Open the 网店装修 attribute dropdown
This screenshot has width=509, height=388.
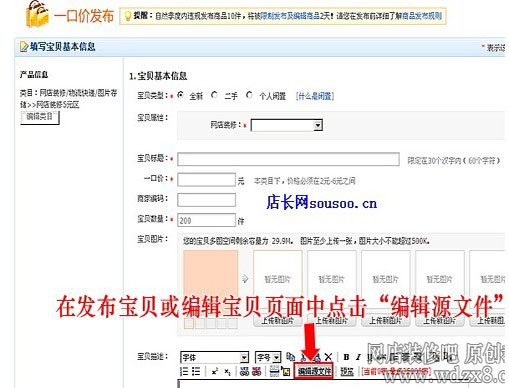287,125
